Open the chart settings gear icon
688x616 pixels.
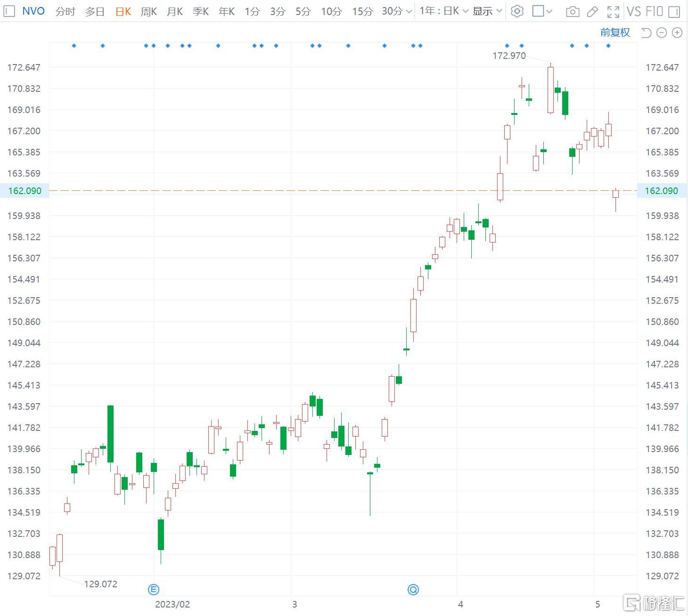[x=517, y=11]
